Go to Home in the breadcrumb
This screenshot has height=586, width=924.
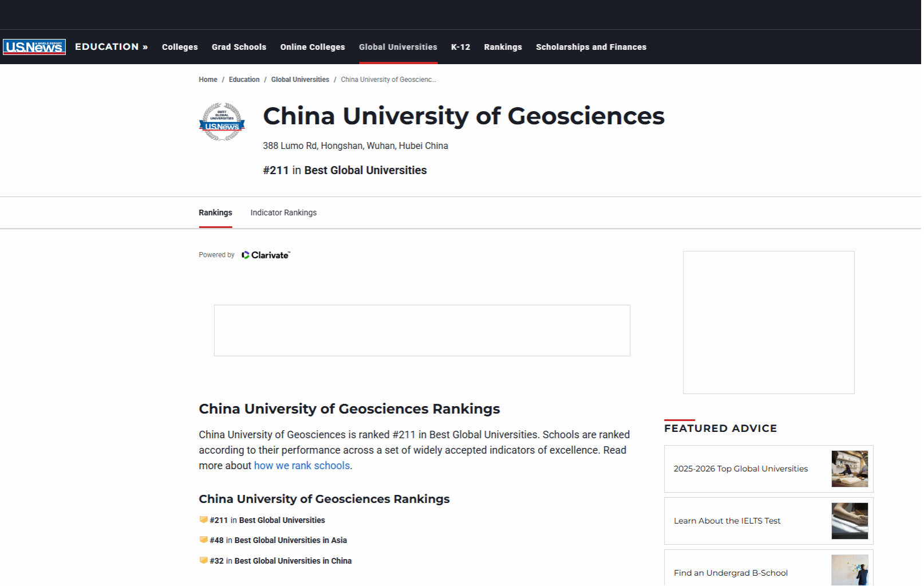[208, 80]
